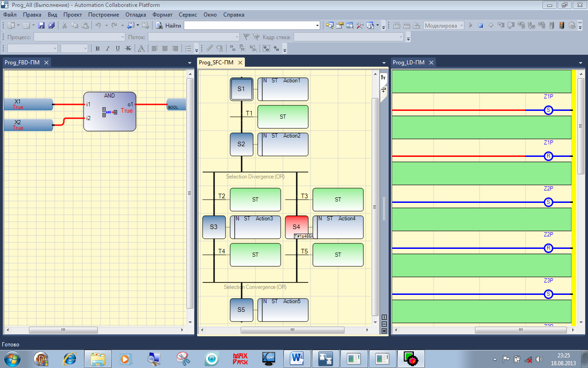Open the Кадр стека combo box
This screenshot has height=368, width=588.
click(x=348, y=37)
